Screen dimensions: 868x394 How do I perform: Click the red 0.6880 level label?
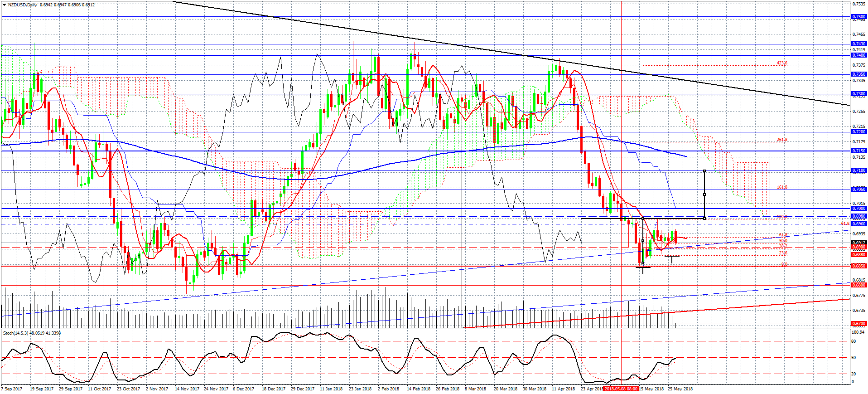859,255
